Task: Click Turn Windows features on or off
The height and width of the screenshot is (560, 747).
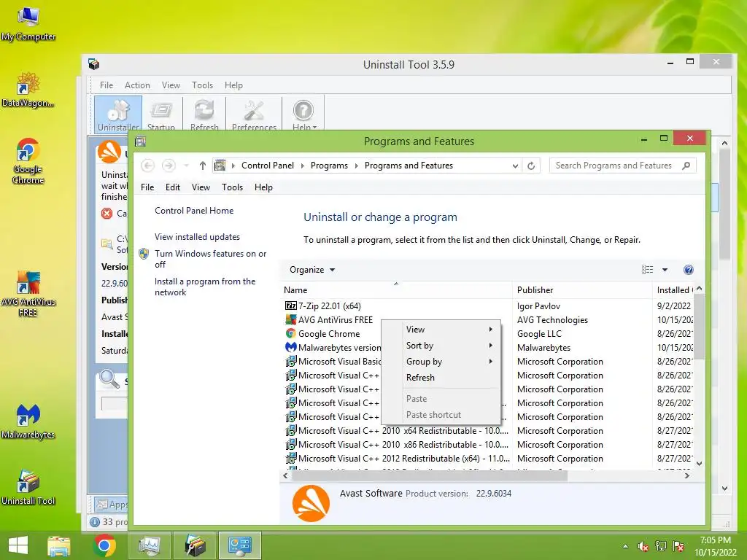Action: click(x=210, y=259)
